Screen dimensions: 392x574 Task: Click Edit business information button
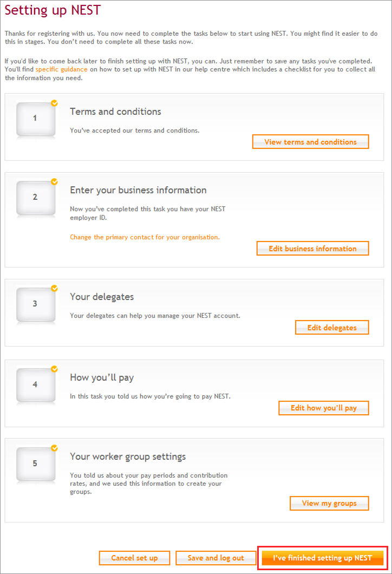click(x=312, y=248)
